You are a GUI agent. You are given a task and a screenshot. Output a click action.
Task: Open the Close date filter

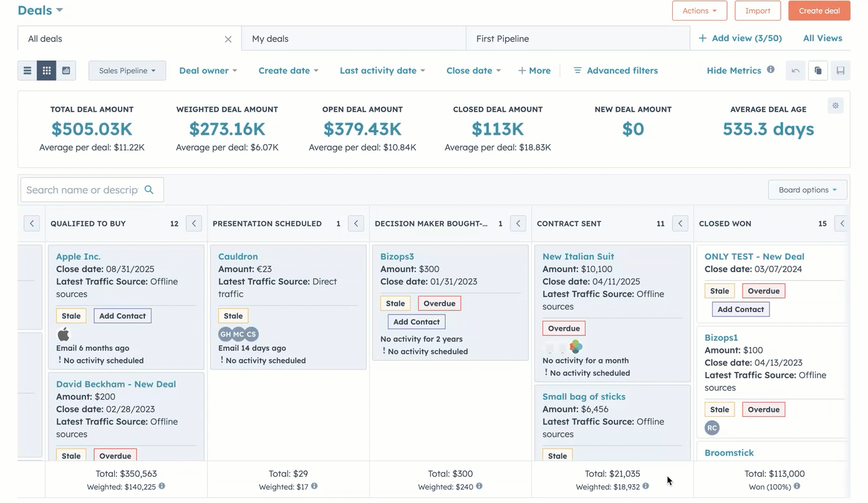click(473, 71)
